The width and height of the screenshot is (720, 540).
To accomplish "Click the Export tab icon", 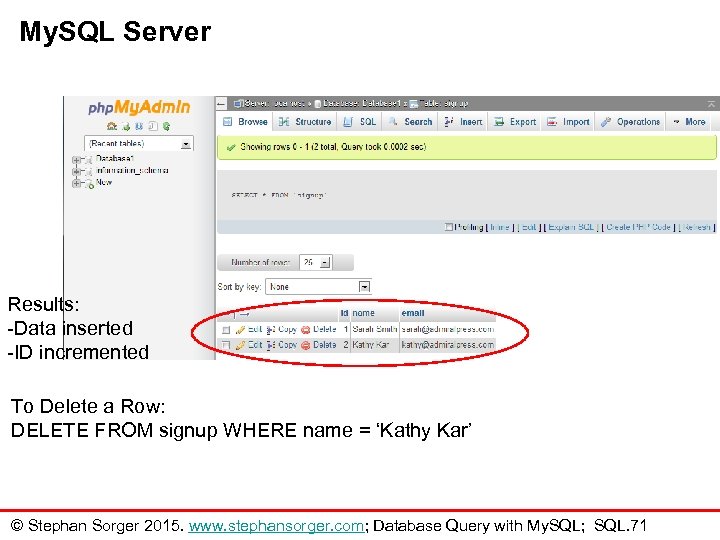I will pos(499,122).
